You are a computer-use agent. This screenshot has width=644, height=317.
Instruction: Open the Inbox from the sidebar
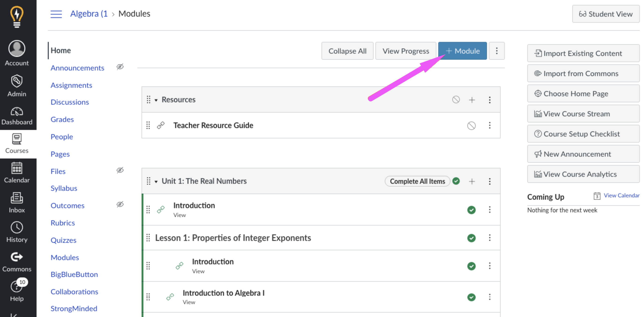[16, 203]
